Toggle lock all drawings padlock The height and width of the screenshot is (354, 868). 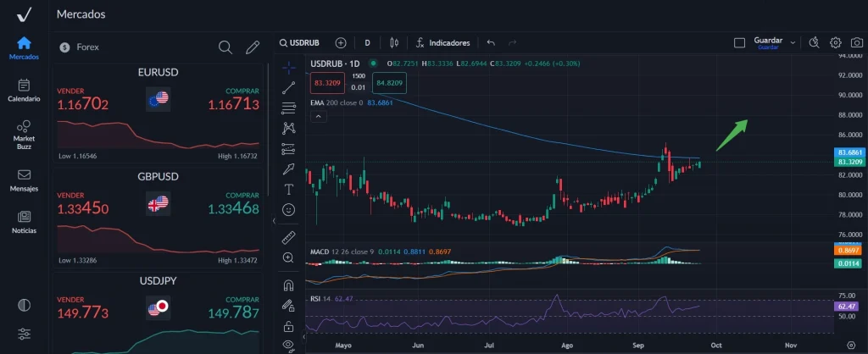(x=289, y=325)
